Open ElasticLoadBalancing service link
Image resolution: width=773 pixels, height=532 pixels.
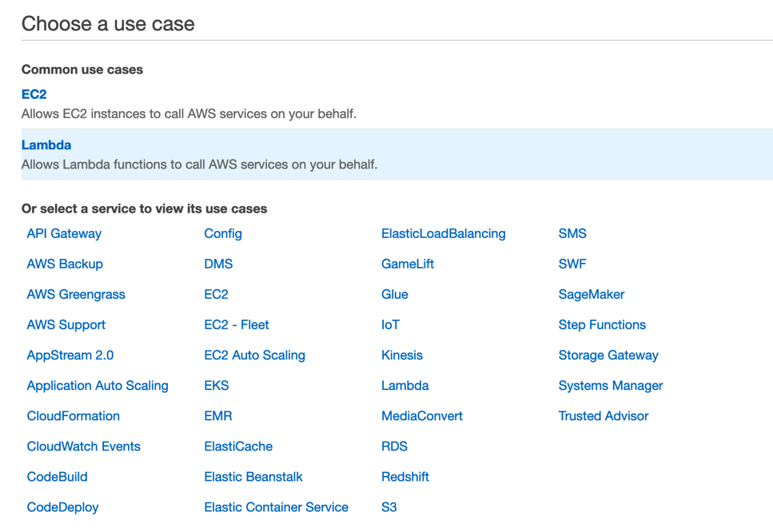444,233
